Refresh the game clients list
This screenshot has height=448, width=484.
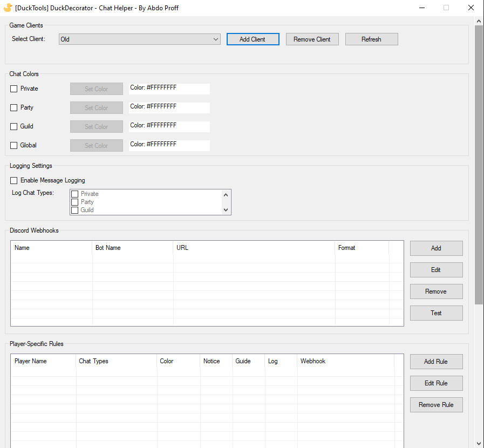371,39
